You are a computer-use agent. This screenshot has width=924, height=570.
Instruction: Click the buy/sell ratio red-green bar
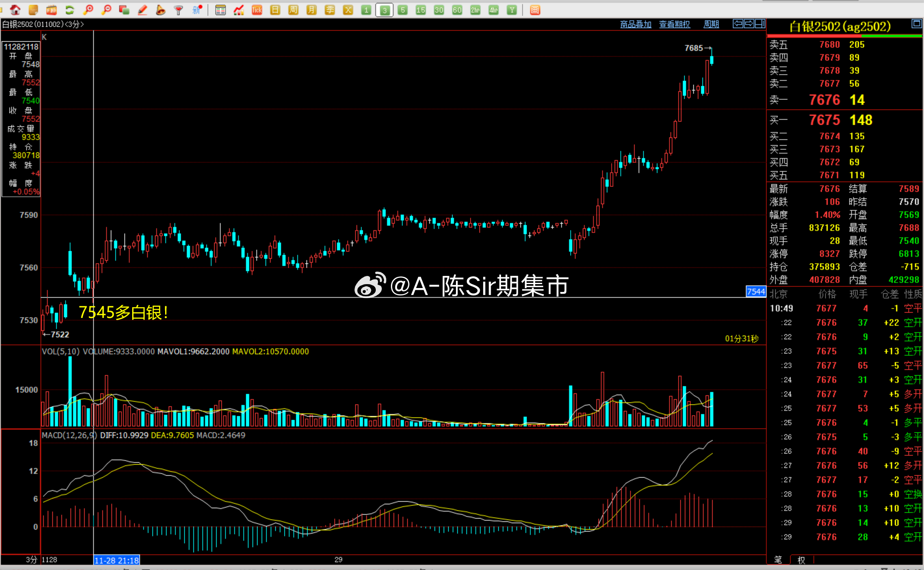point(844,36)
